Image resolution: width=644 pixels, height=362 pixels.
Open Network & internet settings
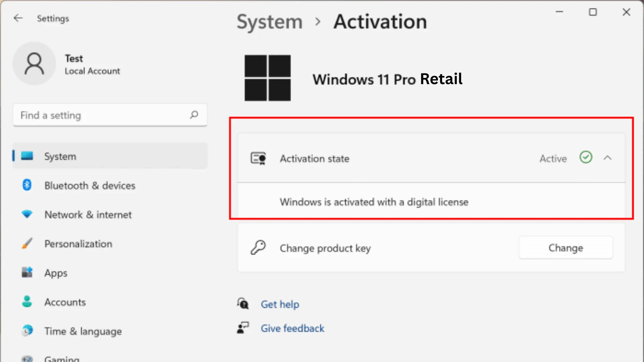click(110, 215)
